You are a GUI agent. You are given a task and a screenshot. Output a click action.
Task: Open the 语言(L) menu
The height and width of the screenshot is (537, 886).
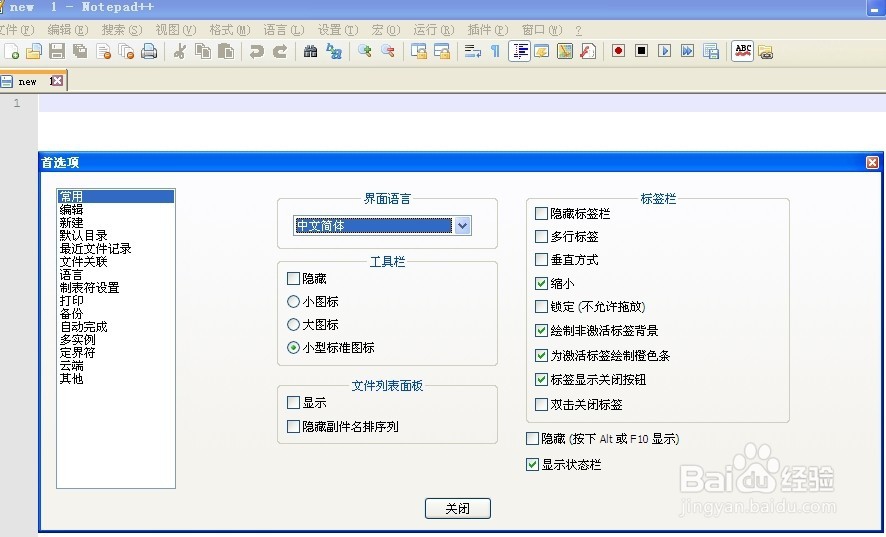(284, 29)
